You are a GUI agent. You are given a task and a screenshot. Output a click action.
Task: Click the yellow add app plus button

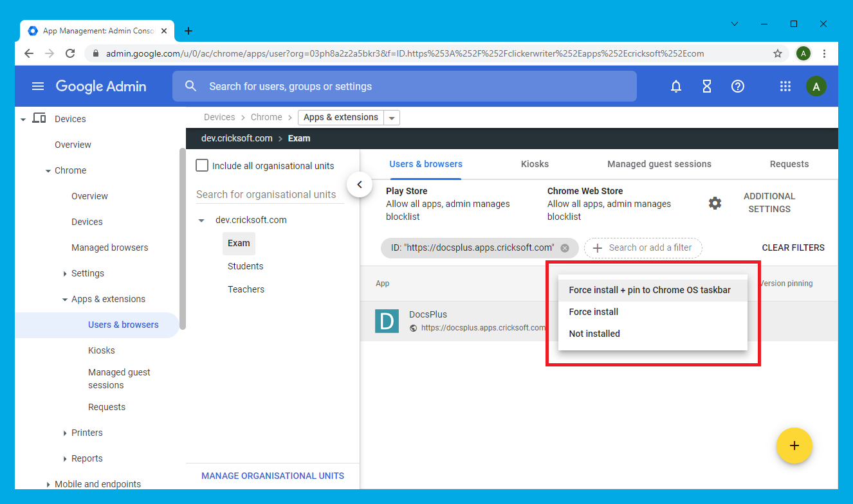pos(794,446)
